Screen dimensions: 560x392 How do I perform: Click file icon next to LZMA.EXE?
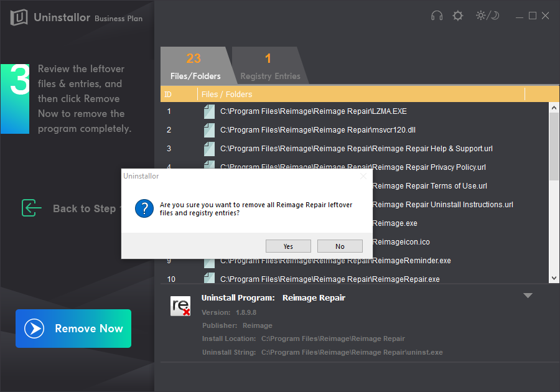click(209, 111)
